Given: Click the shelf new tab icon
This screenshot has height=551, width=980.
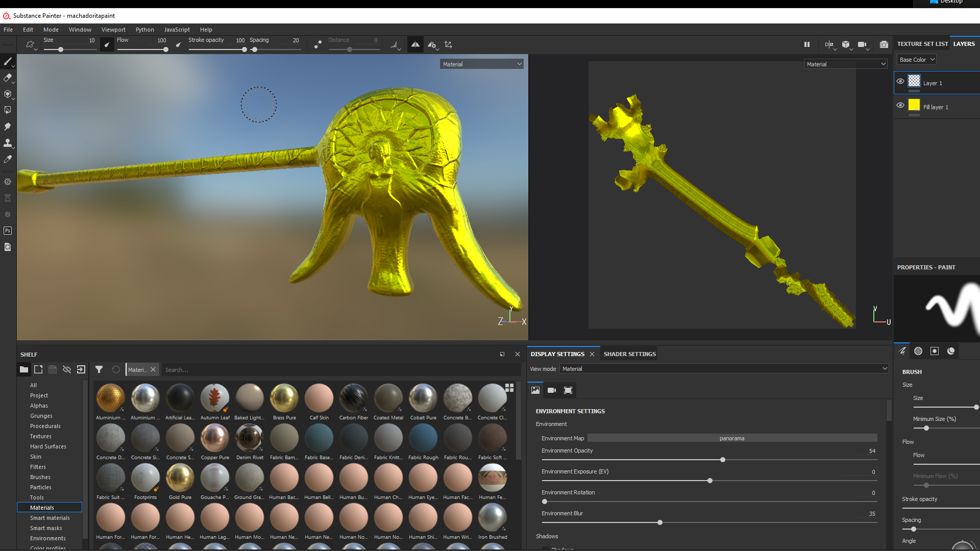Looking at the screenshot, I should 38,369.
